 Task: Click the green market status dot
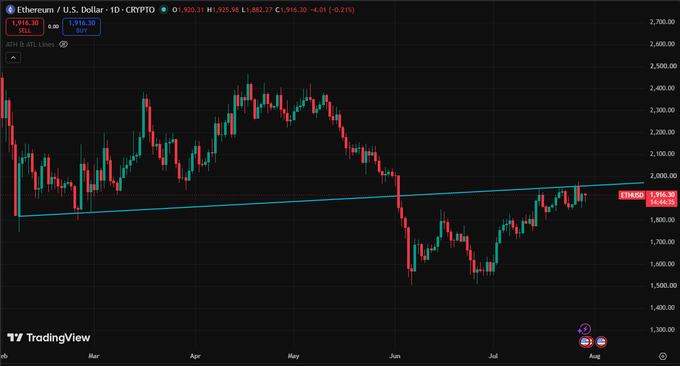coord(163,10)
